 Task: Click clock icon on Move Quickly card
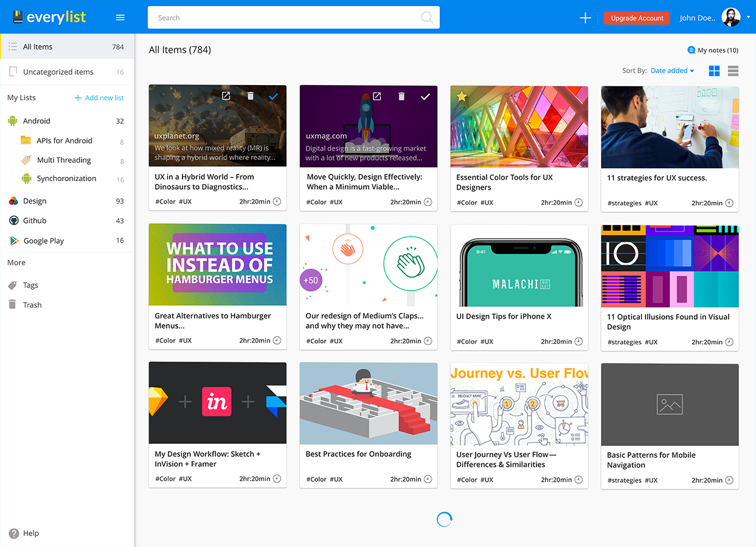pos(428,202)
